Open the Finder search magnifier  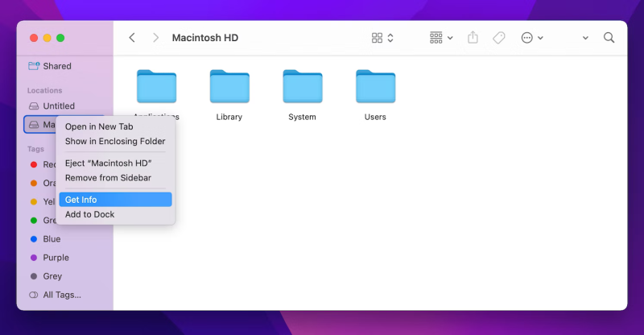pyautogui.click(x=609, y=38)
